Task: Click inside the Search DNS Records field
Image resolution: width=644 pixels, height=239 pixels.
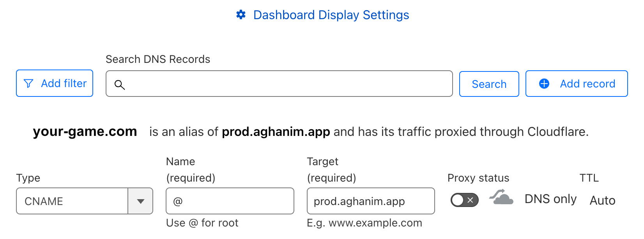Action: (279, 84)
